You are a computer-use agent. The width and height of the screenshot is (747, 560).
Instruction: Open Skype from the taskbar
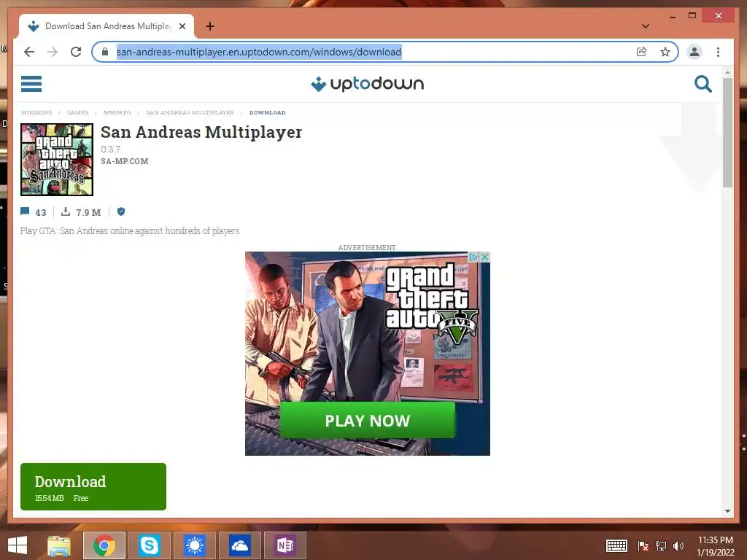coord(149,545)
